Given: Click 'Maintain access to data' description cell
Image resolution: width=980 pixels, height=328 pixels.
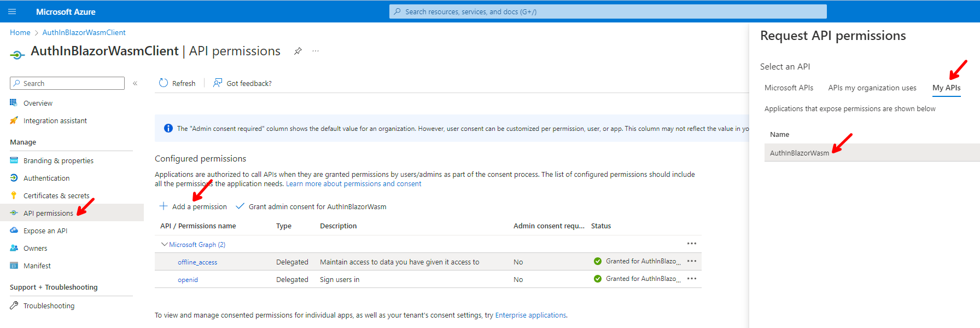Looking at the screenshot, I should [x=399, y=262].
